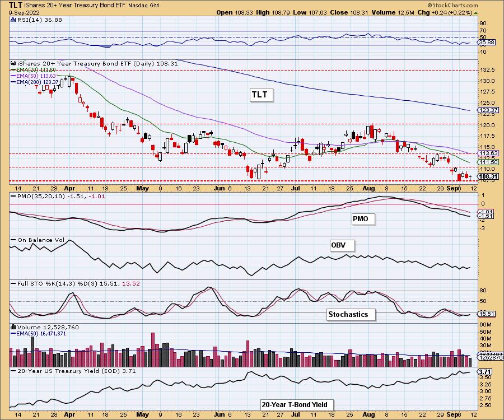Click the 111.50 price tag on right axis
Image resolution: width=504 pixels, height=420 pixels.
[x=488, y=162]
